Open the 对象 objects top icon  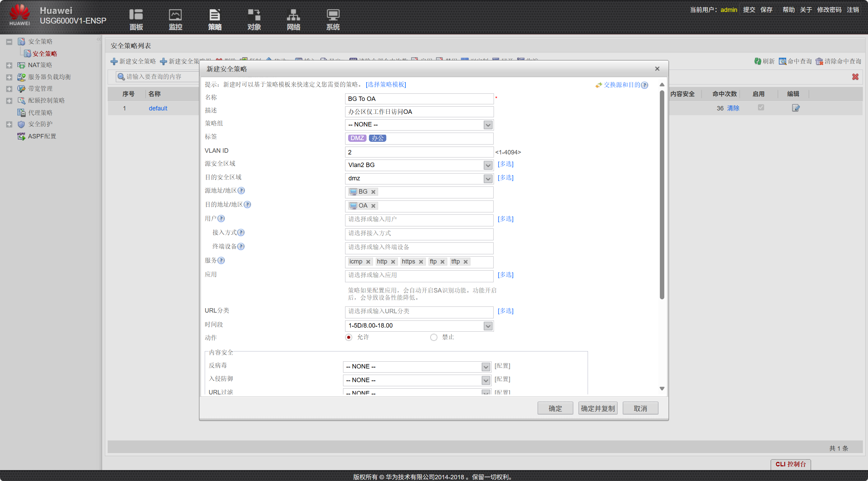coord(254,19)
